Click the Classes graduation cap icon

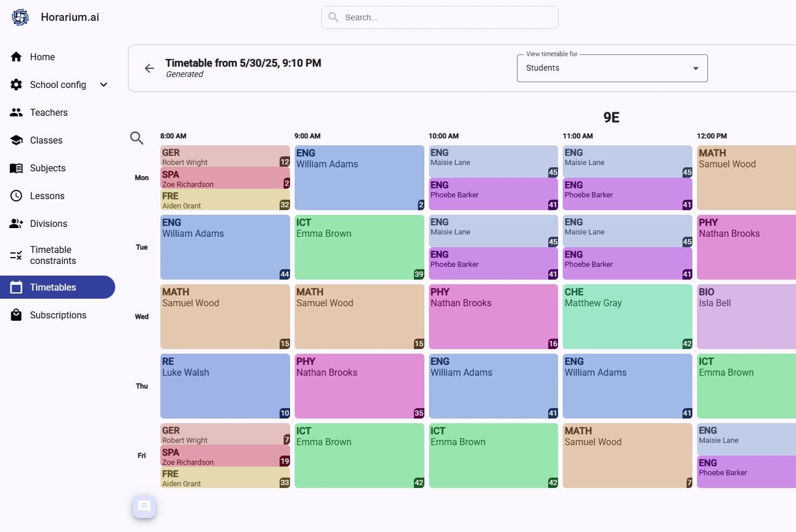(x=16, y=140)
